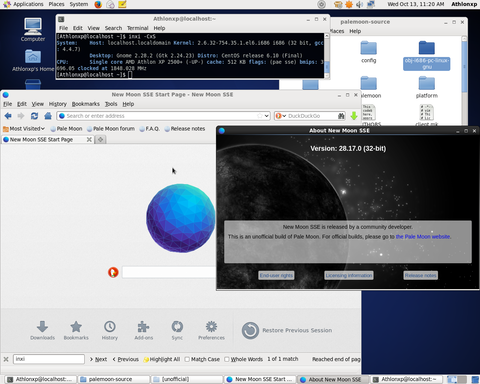This screenshot has height=384, width=480.
Task: Open the Help menu in file manager
Action: click(355, 31)
